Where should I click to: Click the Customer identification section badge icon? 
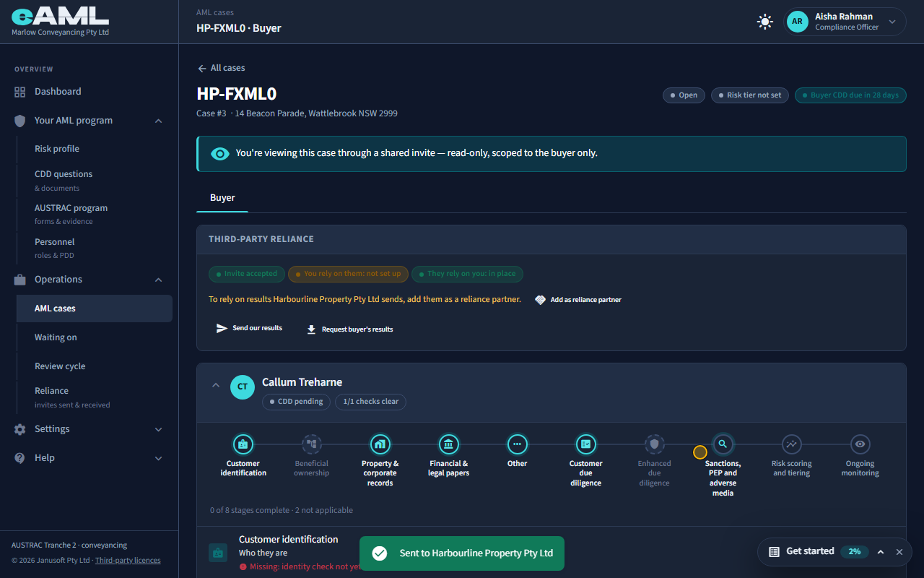tap(218, 553)
